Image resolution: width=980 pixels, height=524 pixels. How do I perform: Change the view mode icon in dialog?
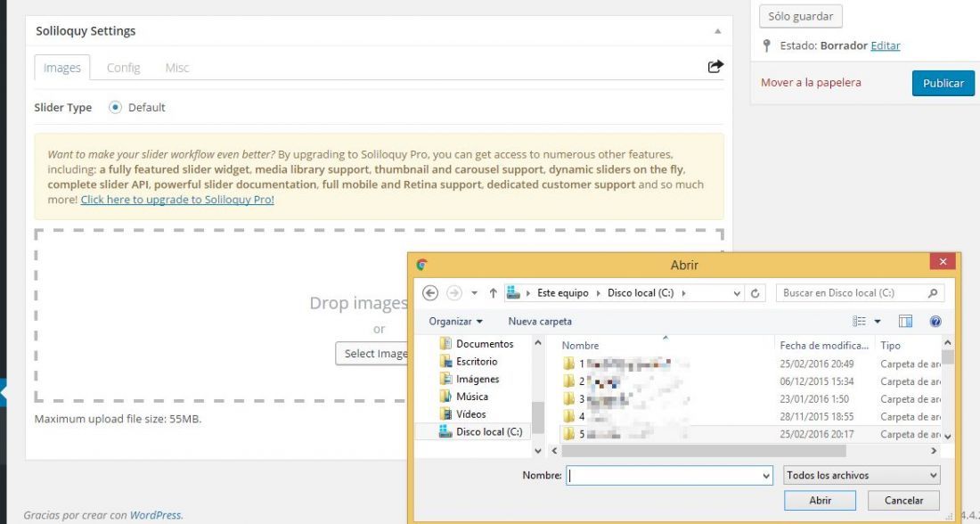point(860,322)
